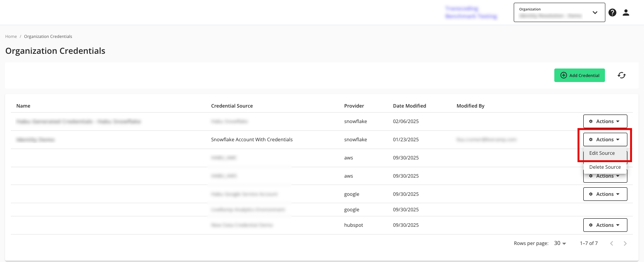Screen dimensions: 644x262
Task: Change rows per page value 30
Action: pyautogui.click(x=560, y=243)
